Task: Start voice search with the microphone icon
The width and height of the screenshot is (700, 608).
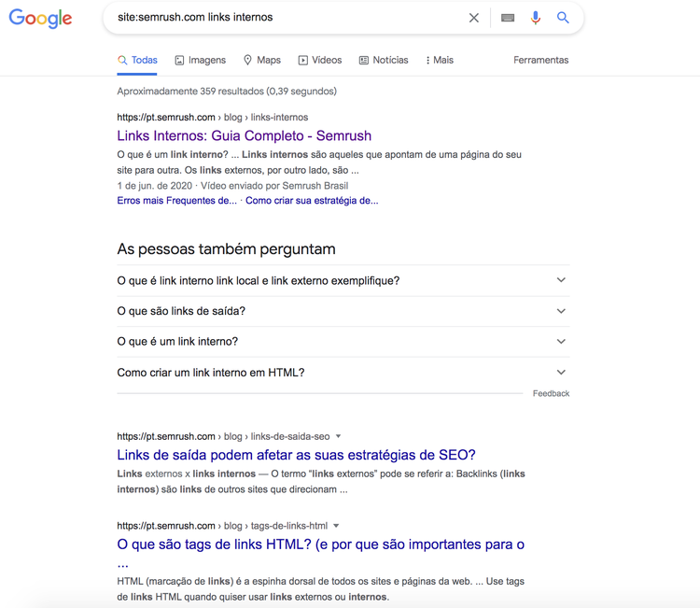Action: click(x=536, y=18)
